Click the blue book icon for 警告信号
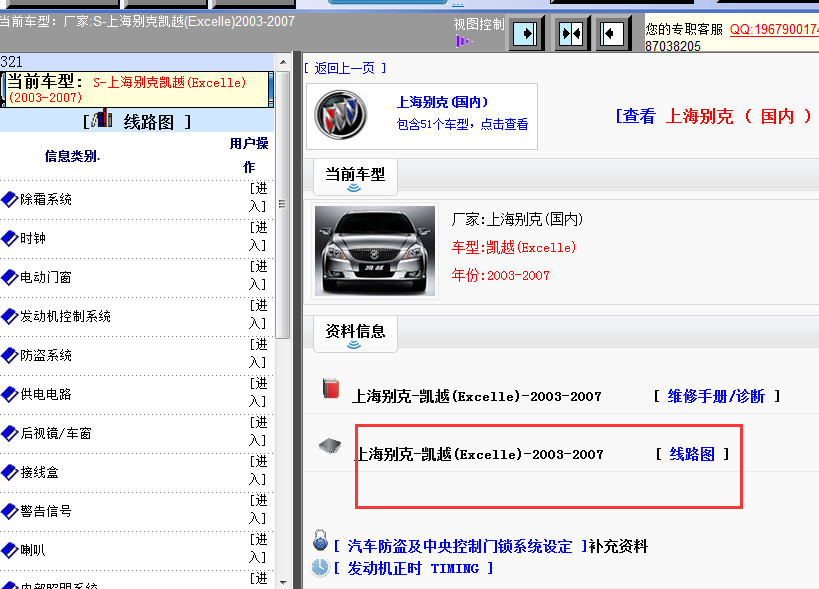The image size is (819, 589). pos(9,511)
